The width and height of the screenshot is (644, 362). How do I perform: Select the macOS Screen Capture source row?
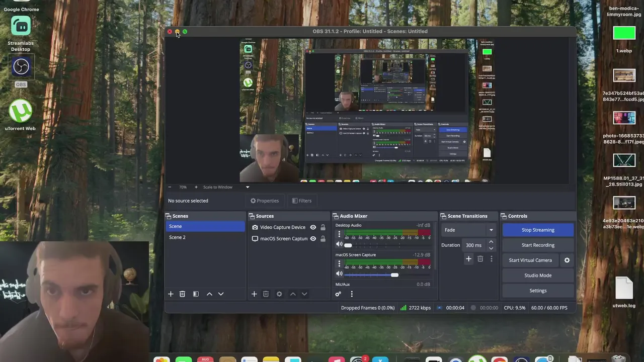click(289, 239)
